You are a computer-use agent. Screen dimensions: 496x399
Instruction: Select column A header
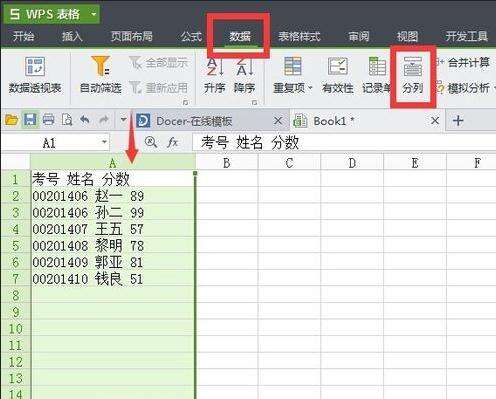[x=113, y=163]
